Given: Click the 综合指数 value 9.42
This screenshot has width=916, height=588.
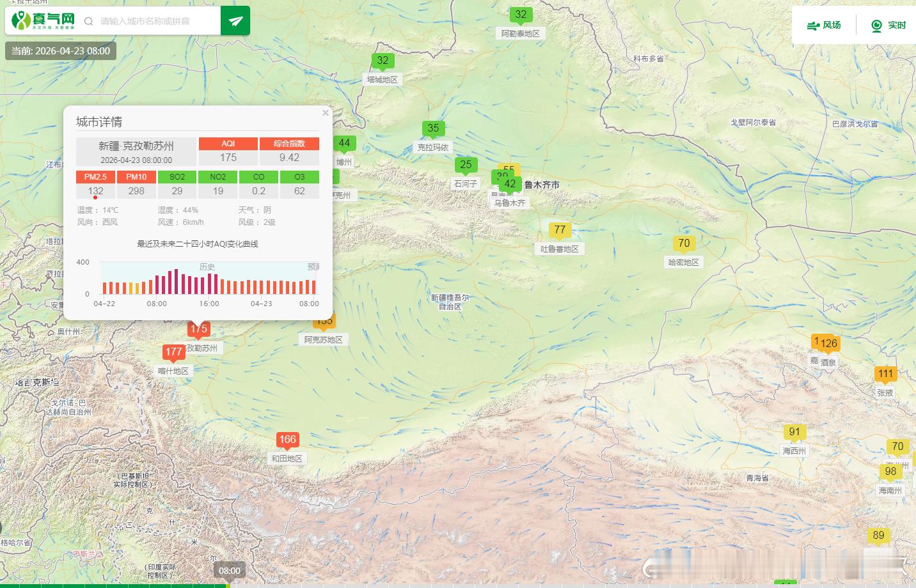Looking at the screenshot, I should (289, 158).
